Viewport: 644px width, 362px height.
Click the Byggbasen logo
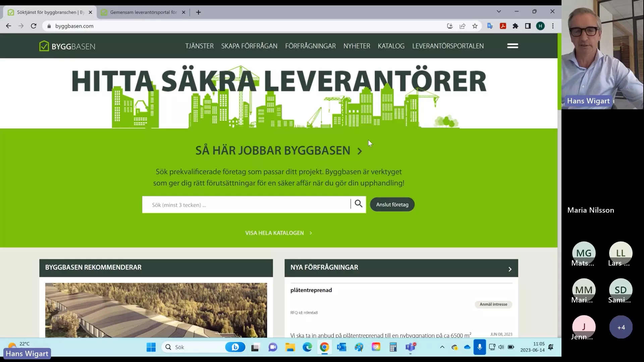pos(67,46)
